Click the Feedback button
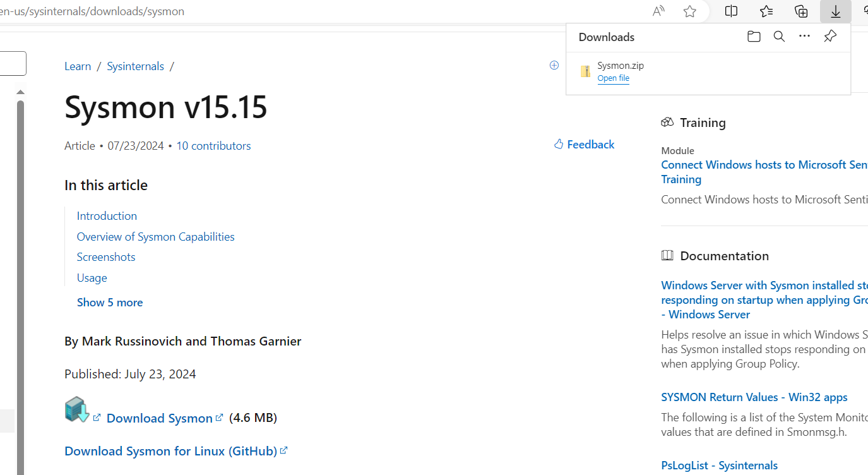This screenshot has height=475, width=868. tap(584, 144)
